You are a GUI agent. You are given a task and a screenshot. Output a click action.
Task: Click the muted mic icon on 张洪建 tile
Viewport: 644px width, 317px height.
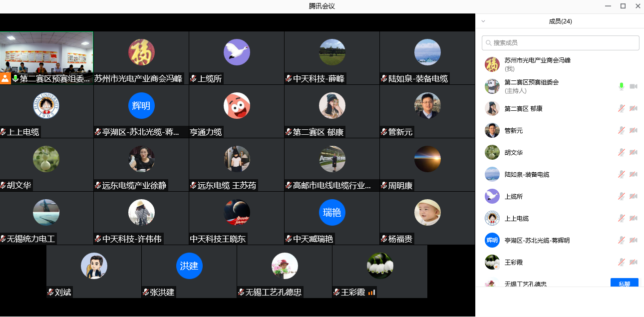point(146,293)
